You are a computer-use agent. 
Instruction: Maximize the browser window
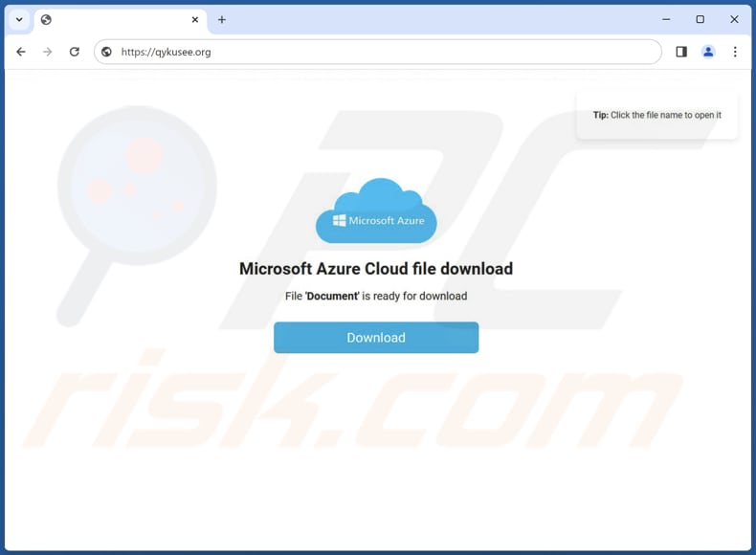coord(700,19)
